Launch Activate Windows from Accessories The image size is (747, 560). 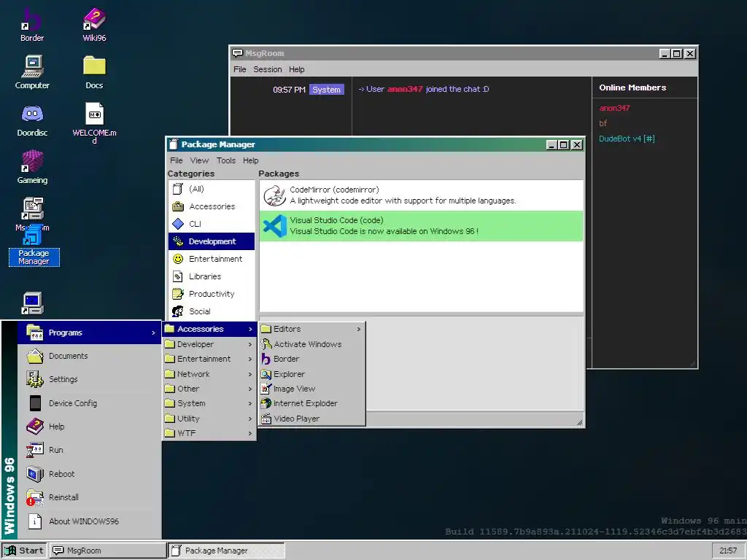[312, 344]
